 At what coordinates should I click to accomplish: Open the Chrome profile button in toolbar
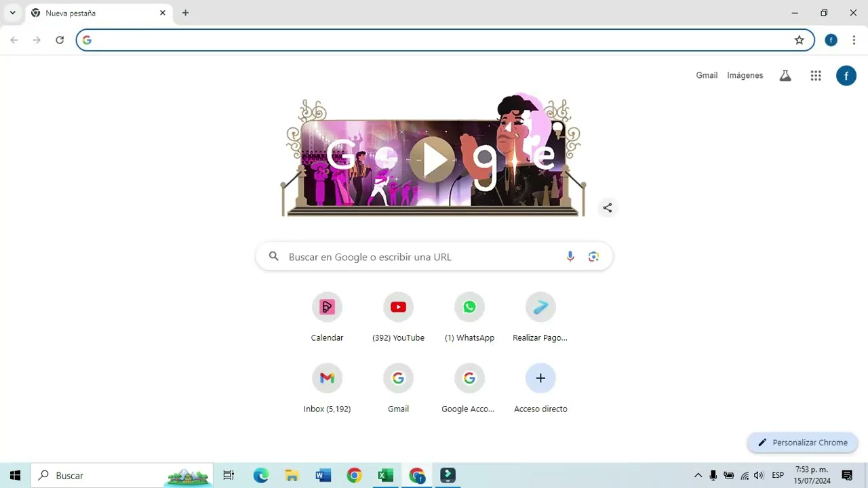coord(831,40)
